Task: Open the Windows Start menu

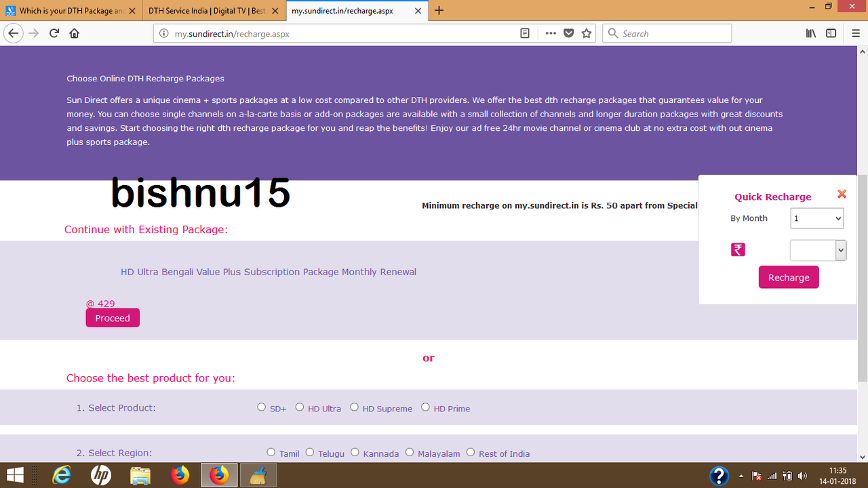Action: pyautogui.click(x=15, y=475)
